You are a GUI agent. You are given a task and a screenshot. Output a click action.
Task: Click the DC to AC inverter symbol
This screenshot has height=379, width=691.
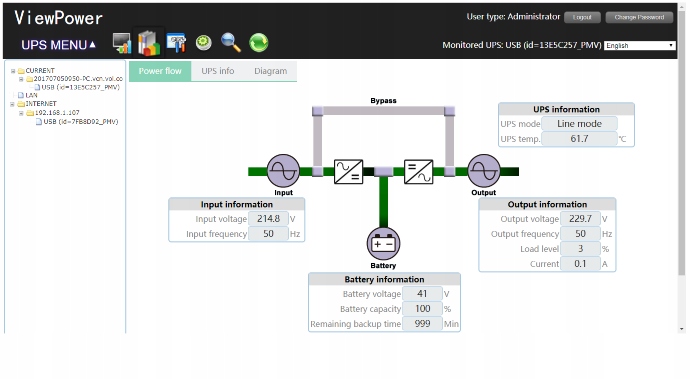[418, 171]
